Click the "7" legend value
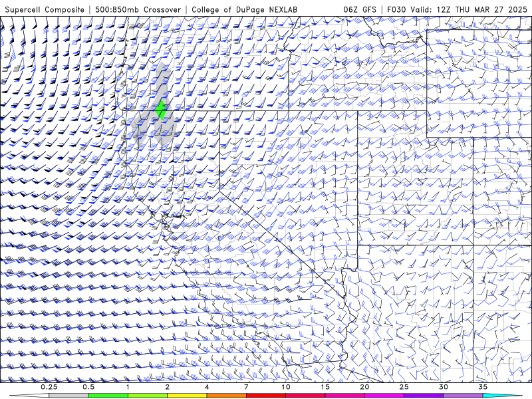 point(246,387)
